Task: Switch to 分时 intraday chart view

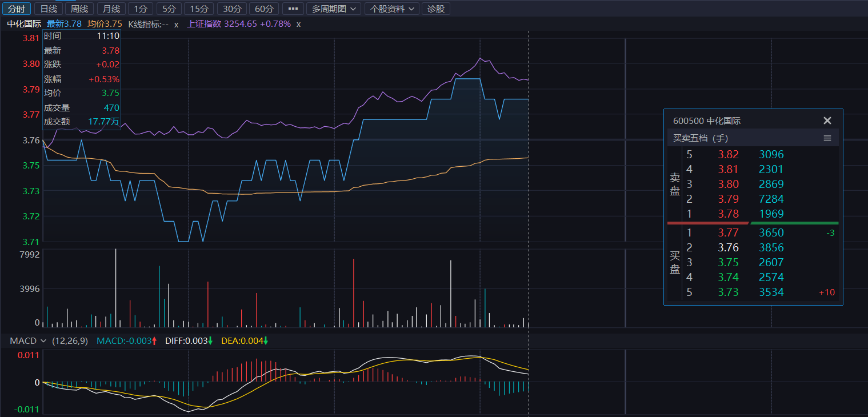Action: click(16, 9)
